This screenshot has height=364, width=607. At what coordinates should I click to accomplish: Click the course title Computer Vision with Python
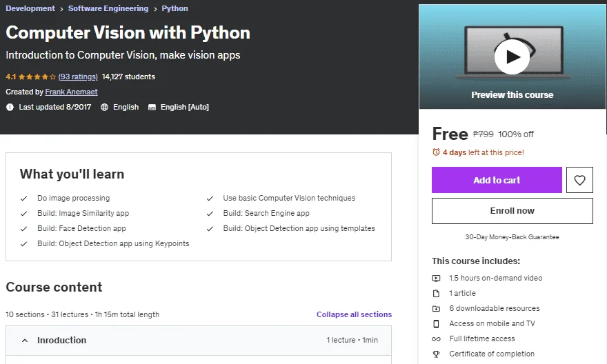click(x=128, y=32)
